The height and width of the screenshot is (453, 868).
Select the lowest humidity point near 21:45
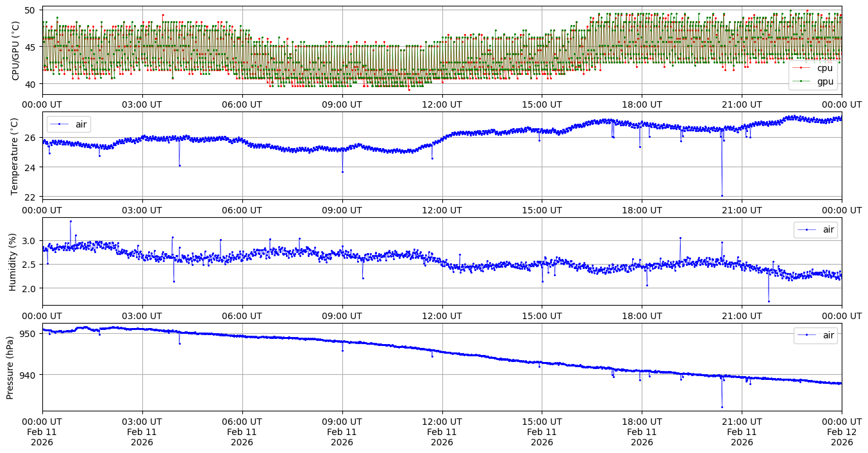pyautogui.click(x=769, y=301)
